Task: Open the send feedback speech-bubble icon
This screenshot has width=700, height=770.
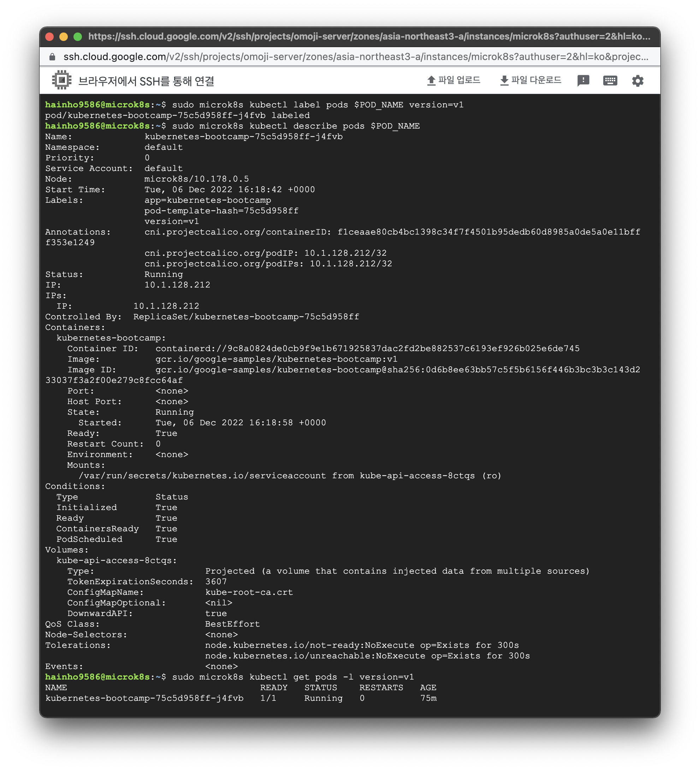Action: pos(583,81)
